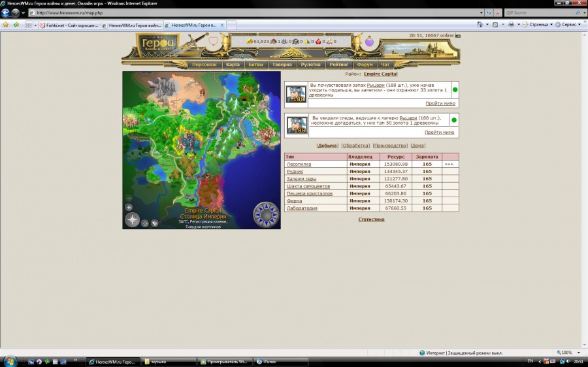Open recent pages dropdown next to Forward
The image size is (588, 367).
[x=24, y=13]
